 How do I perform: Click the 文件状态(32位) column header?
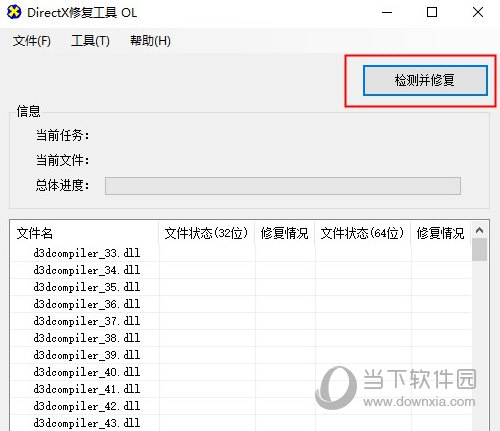[x=207, y=233]
